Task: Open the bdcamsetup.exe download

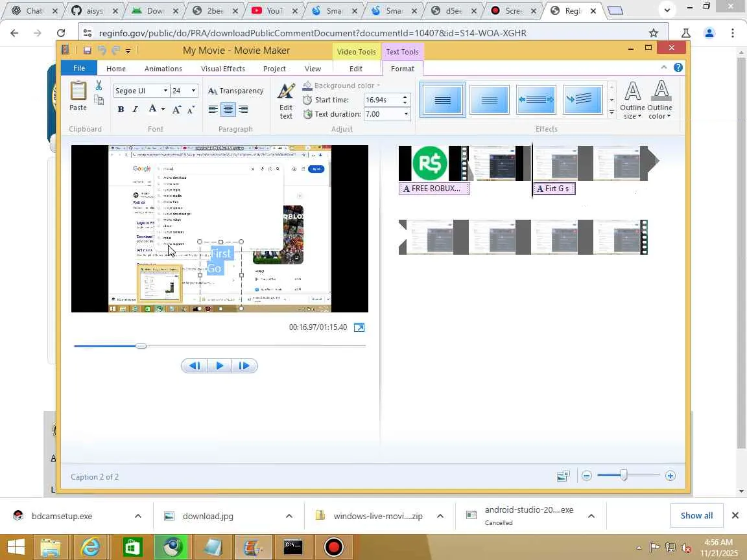Action: pos(62,516)
